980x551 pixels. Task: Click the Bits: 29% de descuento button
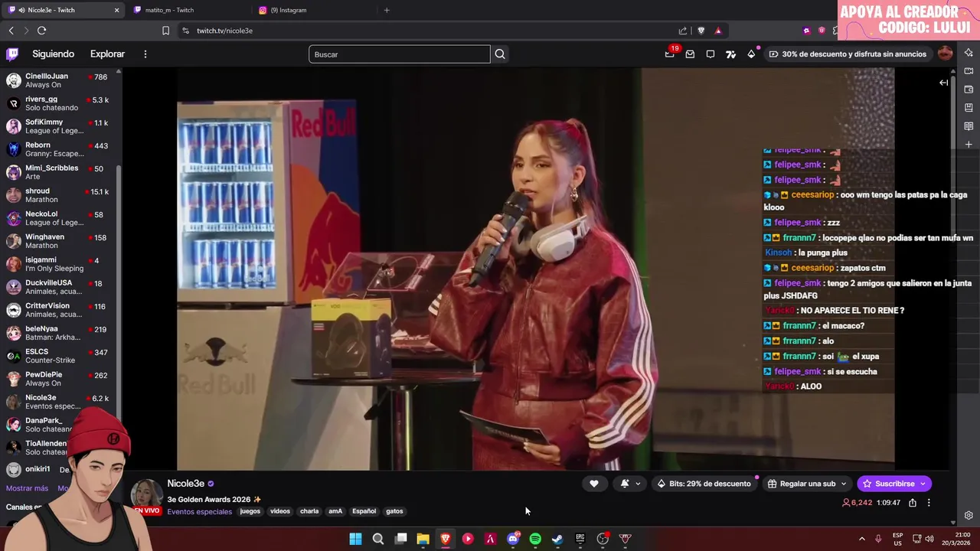(704, 484)
